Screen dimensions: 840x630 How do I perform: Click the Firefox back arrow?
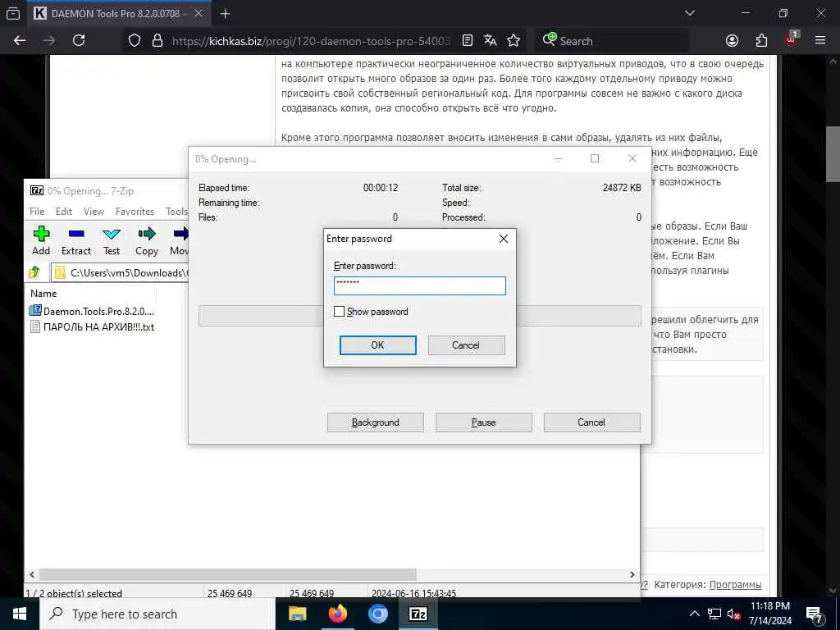click(x=20, y=41)
